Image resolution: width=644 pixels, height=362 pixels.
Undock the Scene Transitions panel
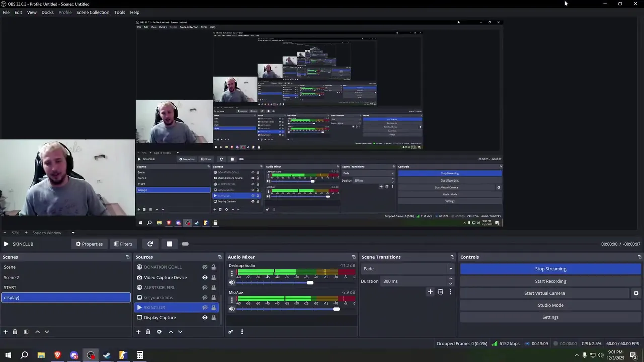452,257
